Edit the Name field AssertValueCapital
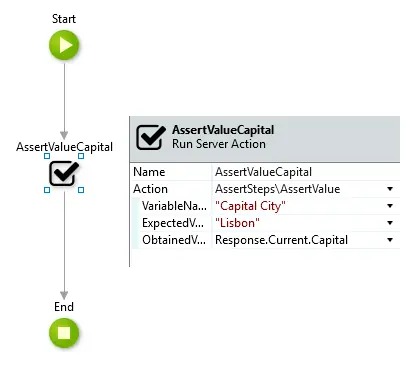 pos(306,172)
